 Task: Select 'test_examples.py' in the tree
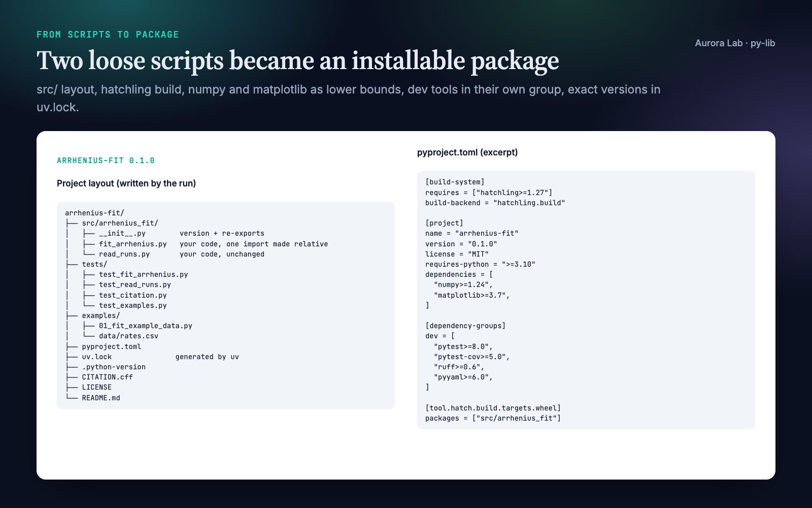(x=133, y=305)
